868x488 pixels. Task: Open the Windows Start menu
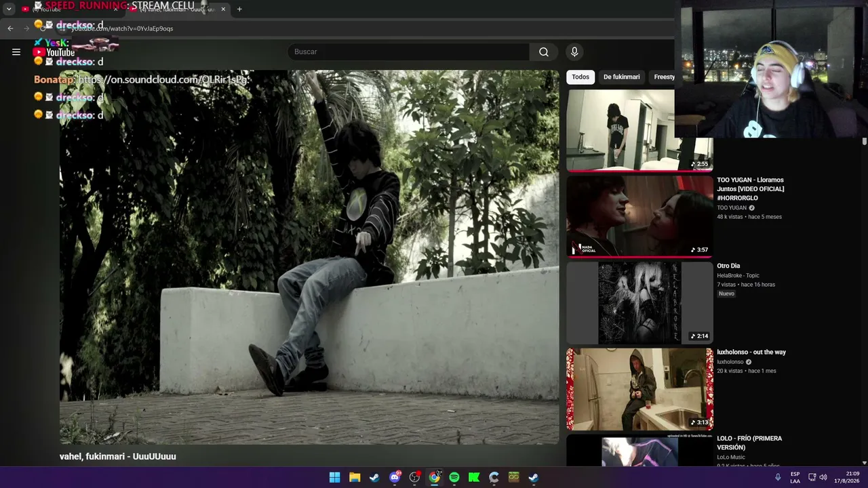click(x=335, y=477)
